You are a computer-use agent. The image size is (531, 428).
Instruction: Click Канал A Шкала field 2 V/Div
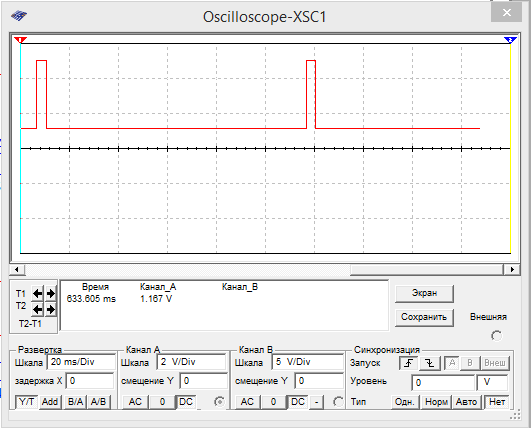[x=191, y=362]
